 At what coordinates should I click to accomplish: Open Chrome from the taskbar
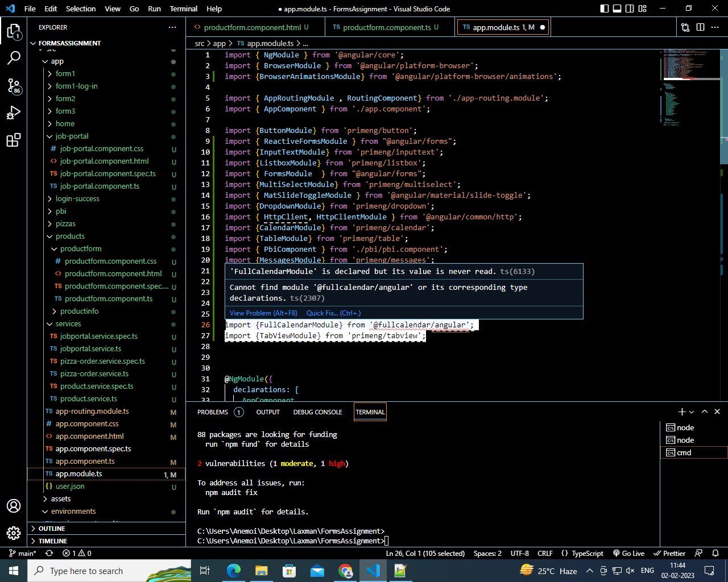[345, 571]
